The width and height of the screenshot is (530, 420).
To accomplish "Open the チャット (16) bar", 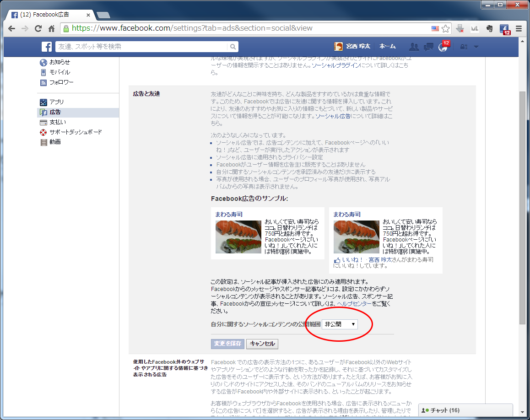I will pyautogui.click(x=465, y=410).
